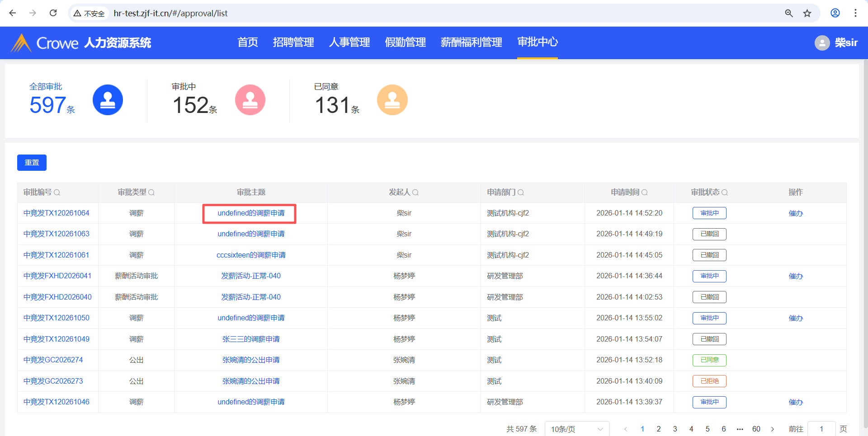Expand more pages via the pagination ellipsis
The width and height of the screenshot is (868, 436).
click(740, 429)
